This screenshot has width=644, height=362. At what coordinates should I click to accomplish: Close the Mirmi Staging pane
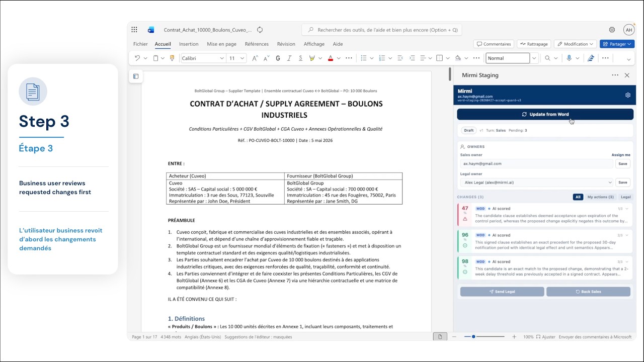pyautogui.click(x=627, y=75)
